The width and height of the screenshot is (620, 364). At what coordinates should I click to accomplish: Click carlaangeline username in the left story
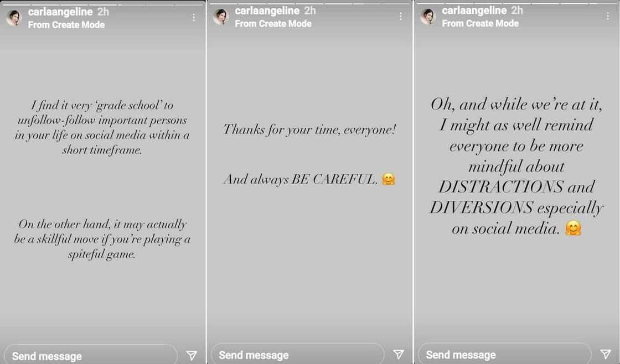[60, 12]
